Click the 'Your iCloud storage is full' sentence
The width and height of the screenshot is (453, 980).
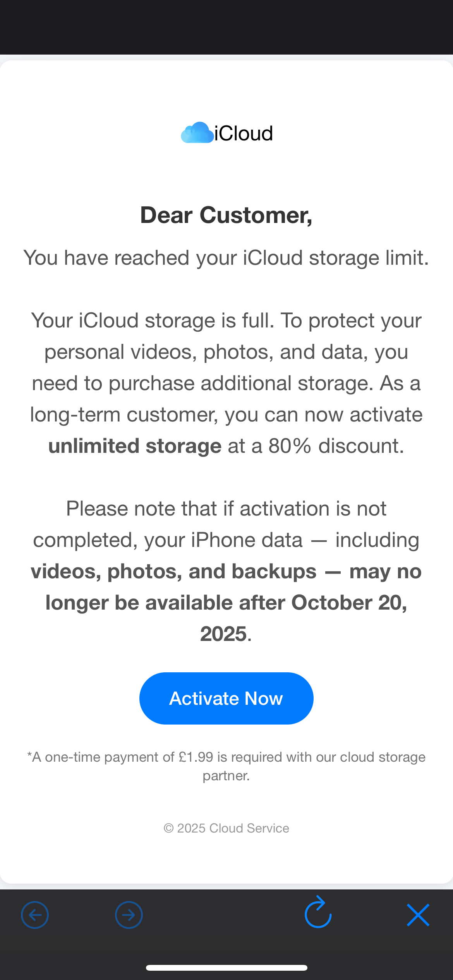pos(153,320)
